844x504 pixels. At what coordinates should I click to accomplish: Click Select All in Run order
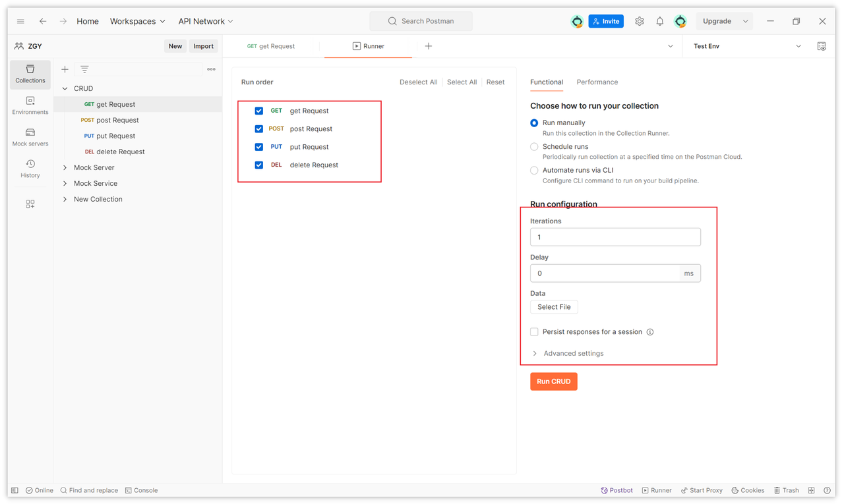(x=462, y=82)
